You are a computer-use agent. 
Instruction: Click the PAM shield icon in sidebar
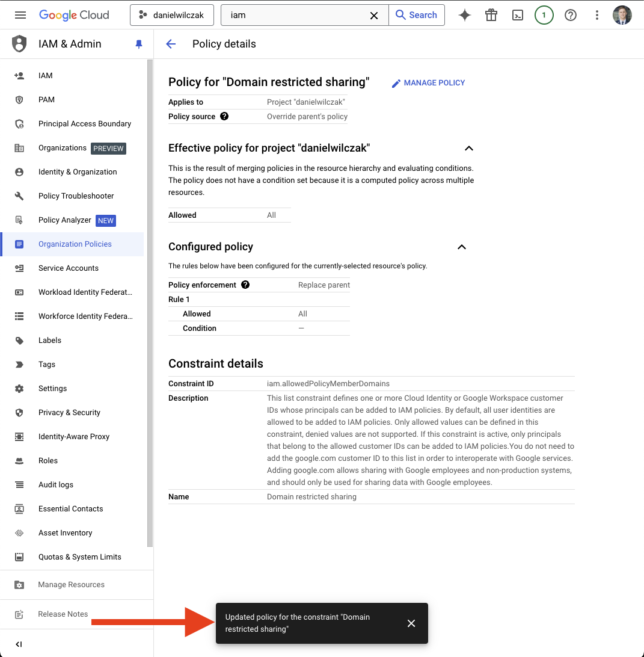(x=19, y=100)
